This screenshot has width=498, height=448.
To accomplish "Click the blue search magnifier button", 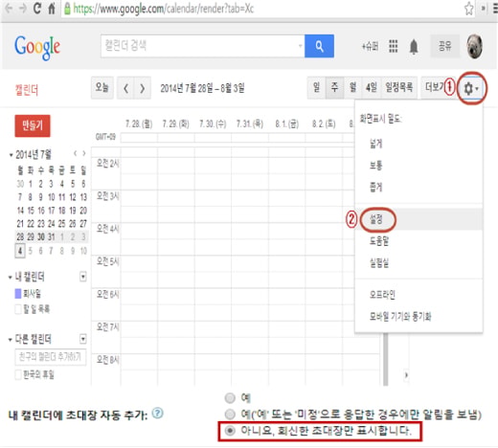I will (x=319, y=46).
